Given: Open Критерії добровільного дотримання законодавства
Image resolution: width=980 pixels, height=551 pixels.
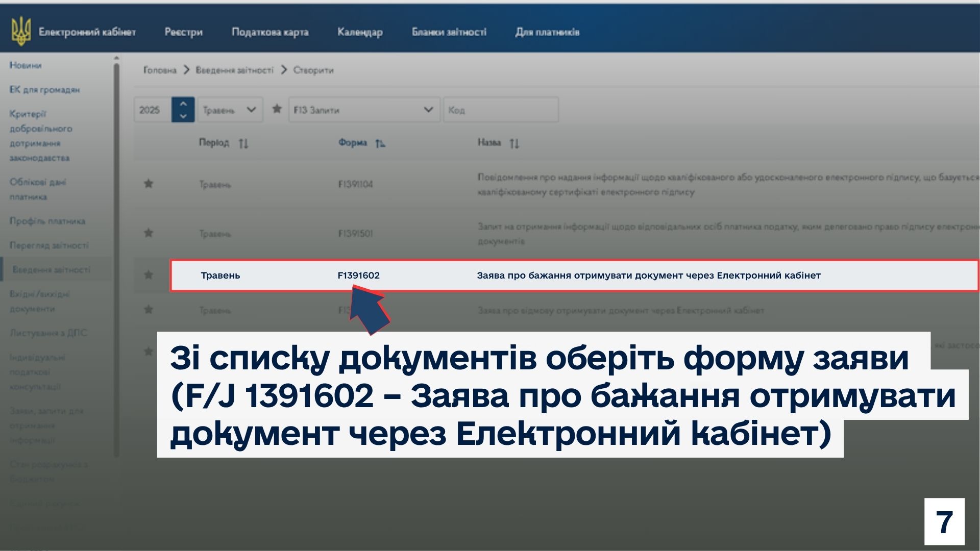Looking at the screenshot, I should 41,136.
